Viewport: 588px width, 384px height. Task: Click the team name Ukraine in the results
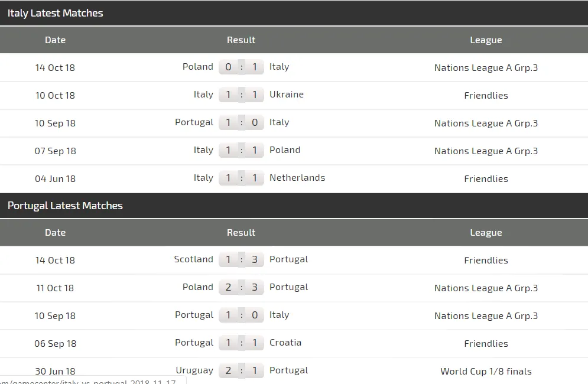tap(287, 95)
